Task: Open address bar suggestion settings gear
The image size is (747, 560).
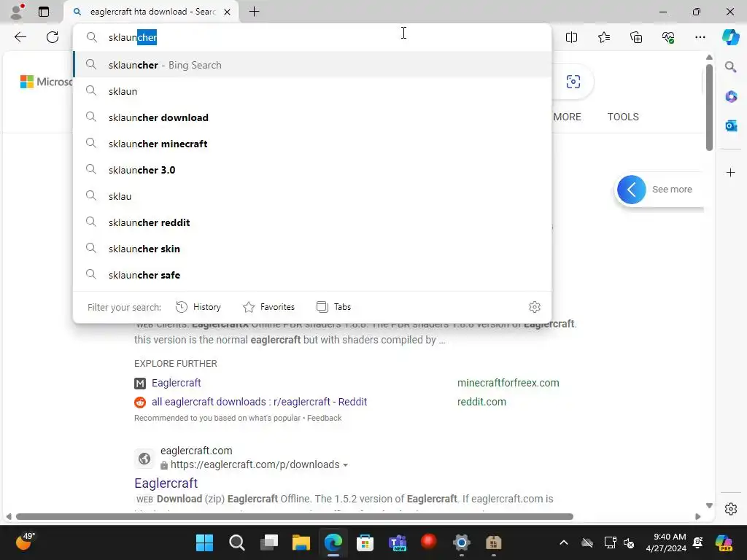Action: pyautogui.click(x=535, y=307)
